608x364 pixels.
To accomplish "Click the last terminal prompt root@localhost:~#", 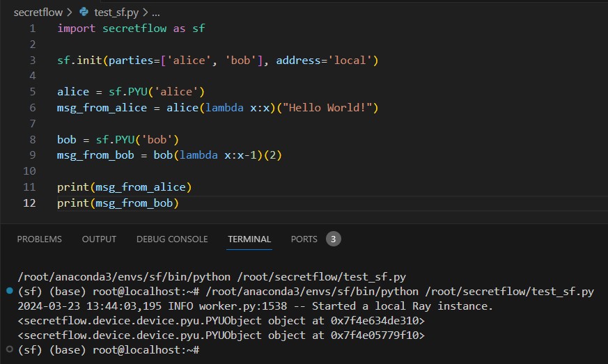I will [109, 349].
